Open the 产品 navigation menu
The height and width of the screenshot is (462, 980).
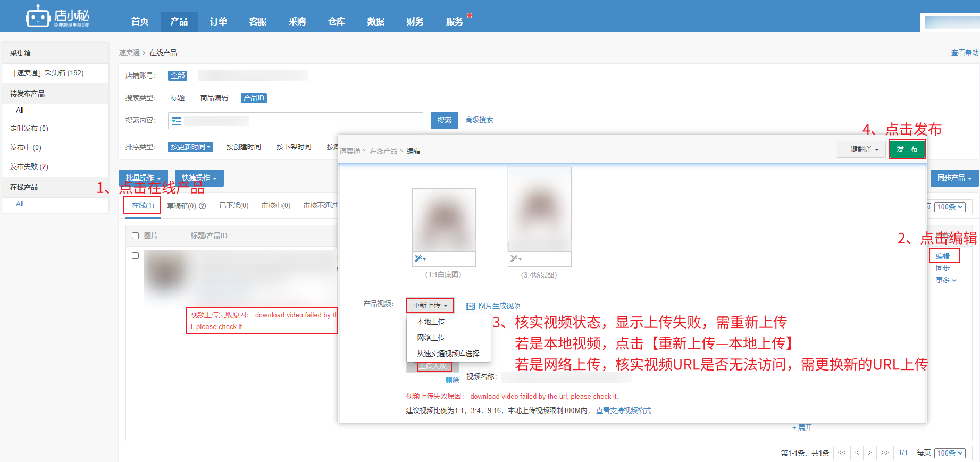pos(179,21)
